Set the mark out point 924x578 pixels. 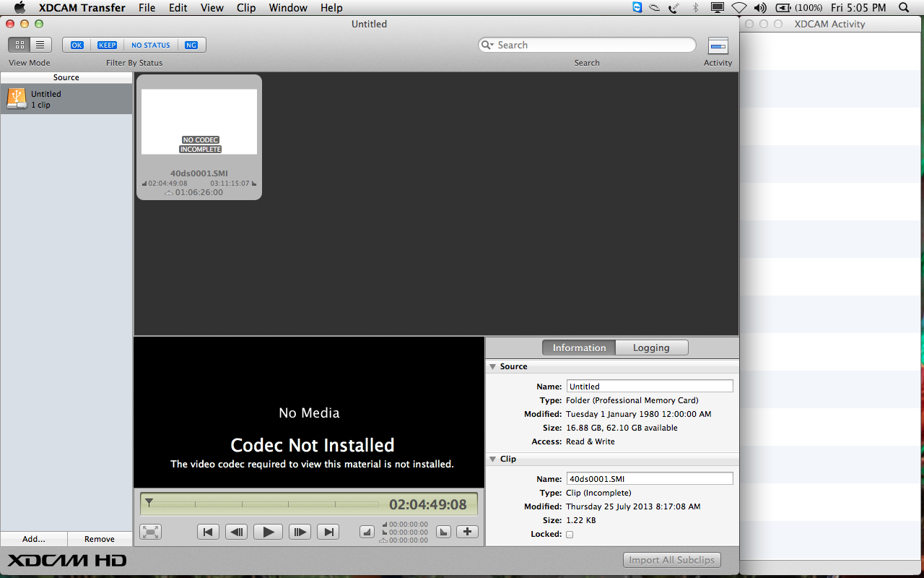point(444,532)
